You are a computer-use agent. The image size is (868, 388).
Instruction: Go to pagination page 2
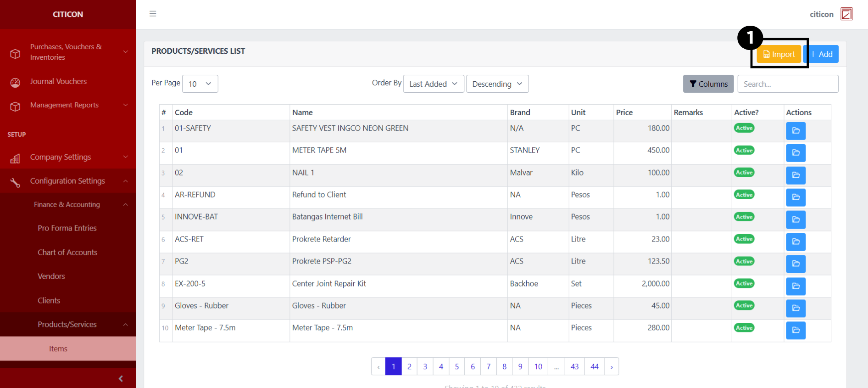coord(409,366)
